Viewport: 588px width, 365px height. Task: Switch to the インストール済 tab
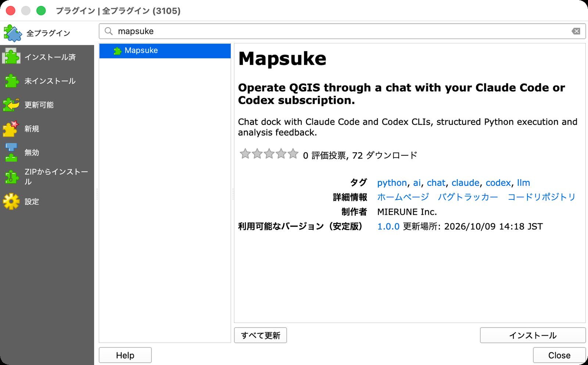[x=47, y=57]
